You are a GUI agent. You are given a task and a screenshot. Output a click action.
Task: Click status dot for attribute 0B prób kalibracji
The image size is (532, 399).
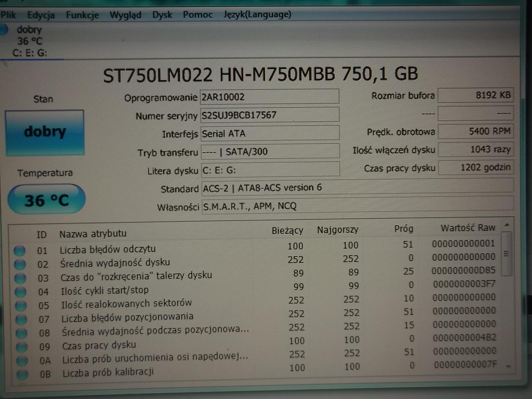point(23,374)
